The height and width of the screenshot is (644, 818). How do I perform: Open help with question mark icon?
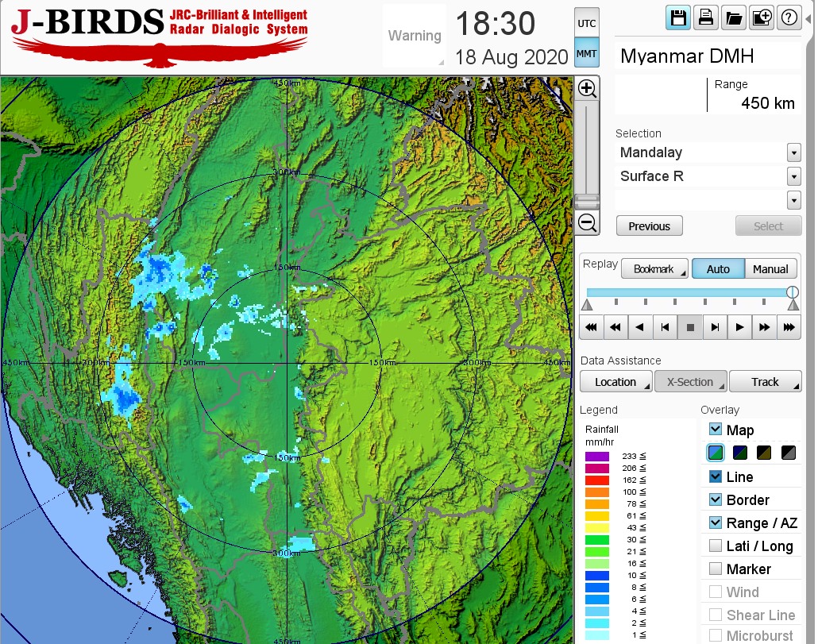click(789, 18)
